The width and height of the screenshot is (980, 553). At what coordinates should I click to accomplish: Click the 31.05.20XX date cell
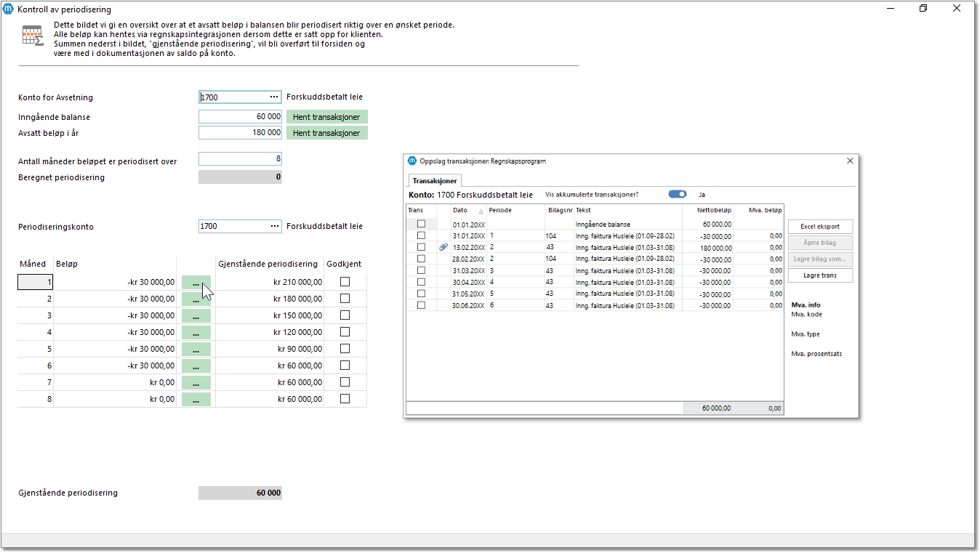(468, 294)
